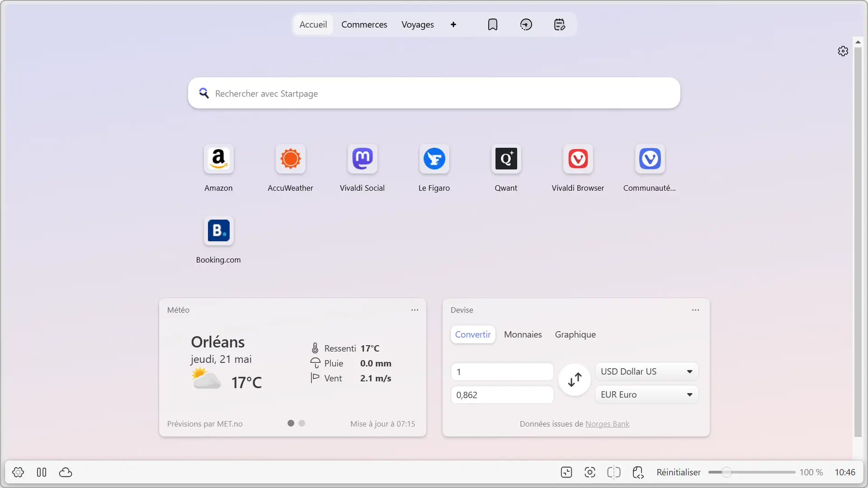Open start page settings gear
Image resolution: width=868 pixels, height=488 pixels.
pyautogui.click(x=843, y=51)
